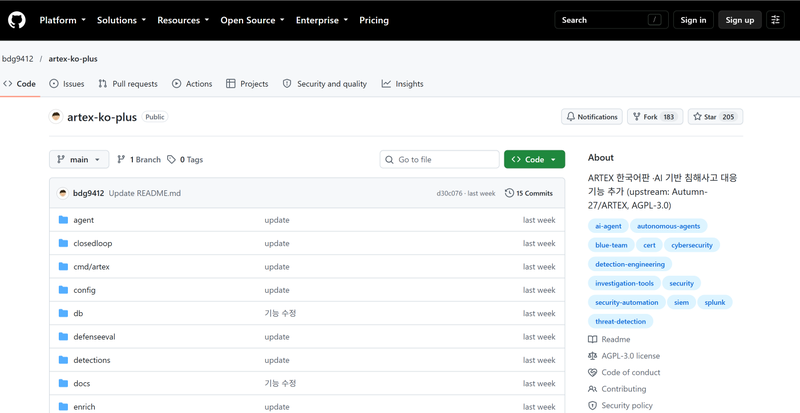The height and width of the screenshot is (413, 800).
Task: Open the Security and quality tab
Action: coord(324,84)
